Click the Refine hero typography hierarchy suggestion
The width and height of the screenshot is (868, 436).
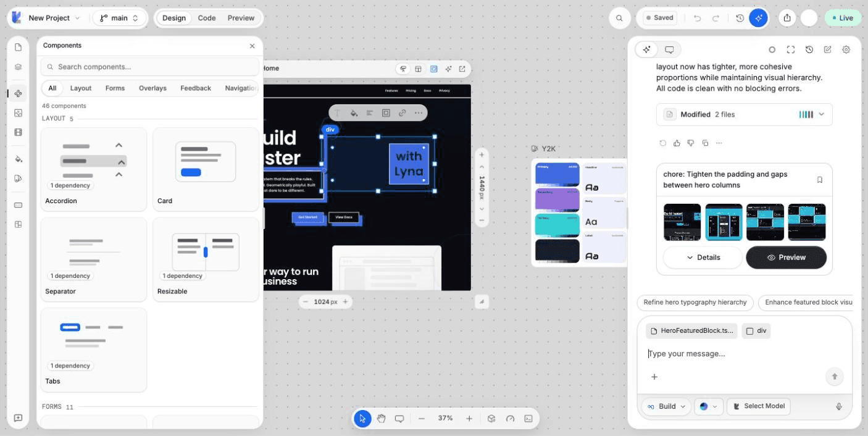(x=695, y=303)
